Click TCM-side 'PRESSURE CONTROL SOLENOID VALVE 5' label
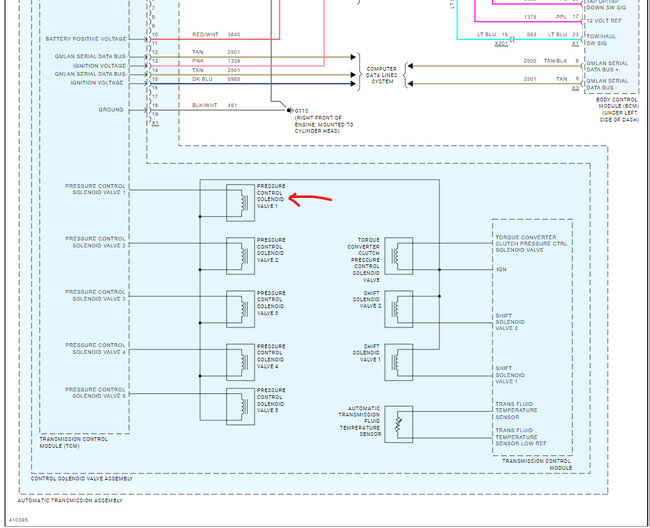The image size is (650, 528). point(95,393)
